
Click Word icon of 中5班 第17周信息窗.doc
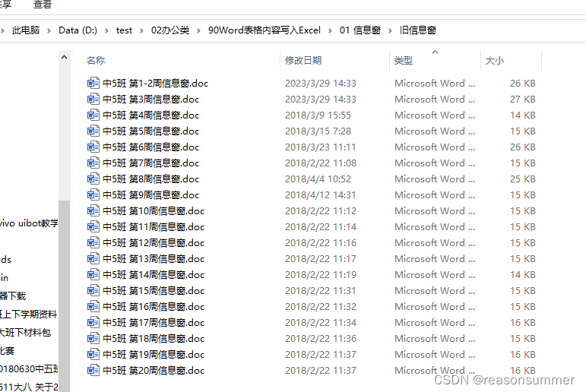click(93, 322)
